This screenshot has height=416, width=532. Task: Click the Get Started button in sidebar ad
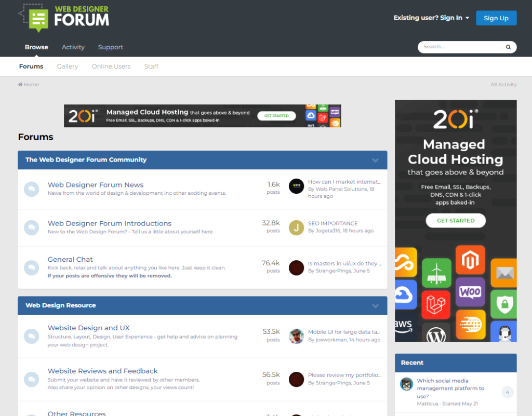[x=456, y=221]
